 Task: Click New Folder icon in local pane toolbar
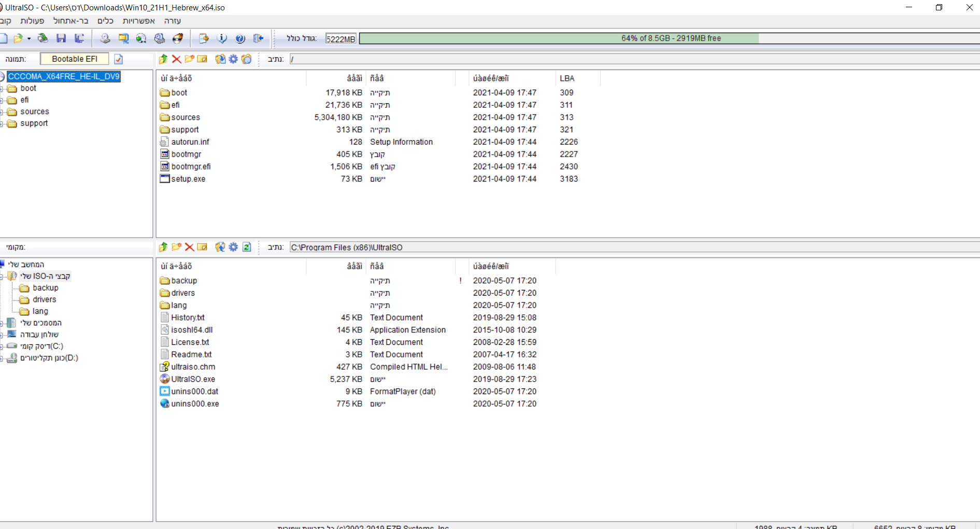coord(176,247)
